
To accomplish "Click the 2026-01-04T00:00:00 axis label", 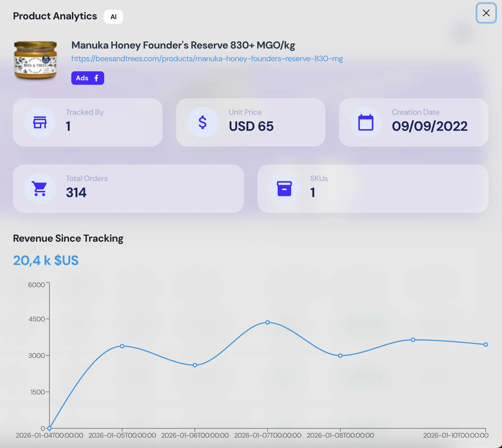I will [49, 435].
